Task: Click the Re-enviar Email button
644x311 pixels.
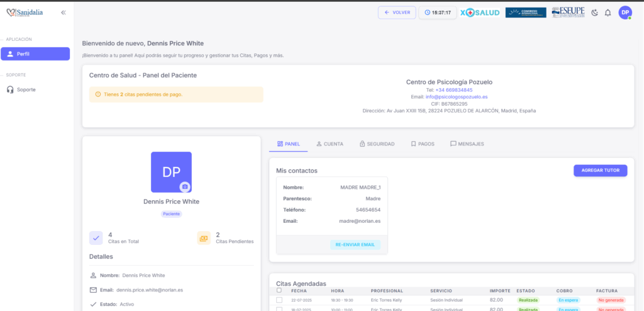Action: pyautogui.click(x=355, y=245)
